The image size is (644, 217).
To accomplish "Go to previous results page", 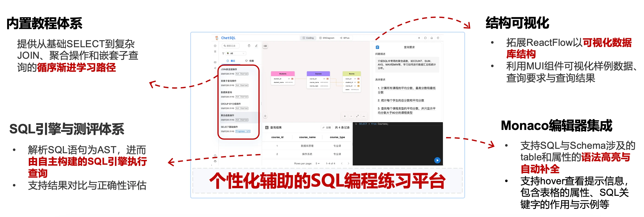I will [342, 164].
